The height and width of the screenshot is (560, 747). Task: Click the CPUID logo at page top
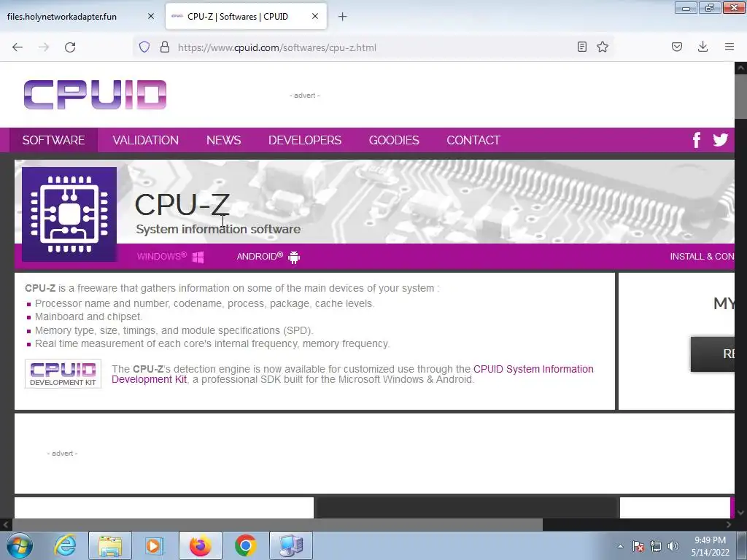point(96,95)
